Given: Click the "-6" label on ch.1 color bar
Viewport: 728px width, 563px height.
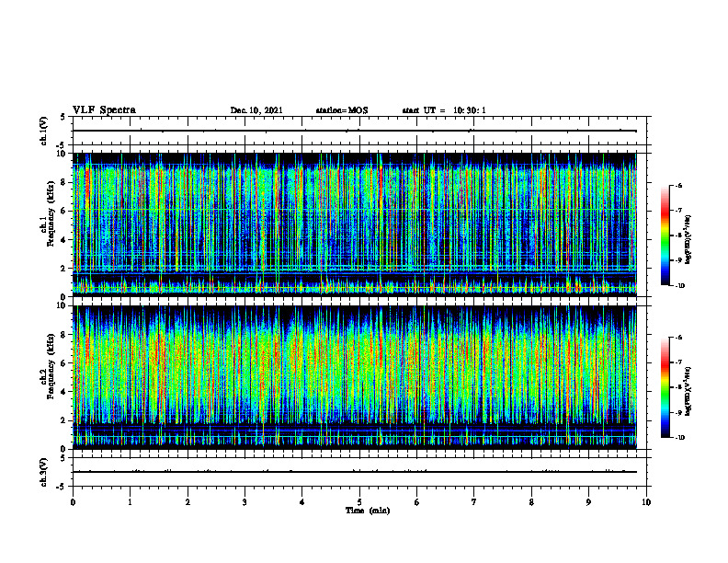Looking at the screenshot, I should pyautogui.click(x=678, y=185).
